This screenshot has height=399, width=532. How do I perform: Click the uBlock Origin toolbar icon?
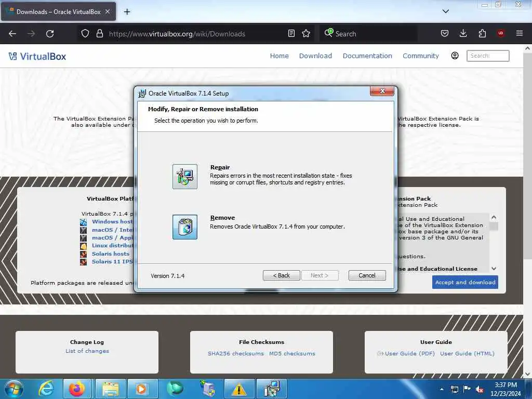[500, 33]
